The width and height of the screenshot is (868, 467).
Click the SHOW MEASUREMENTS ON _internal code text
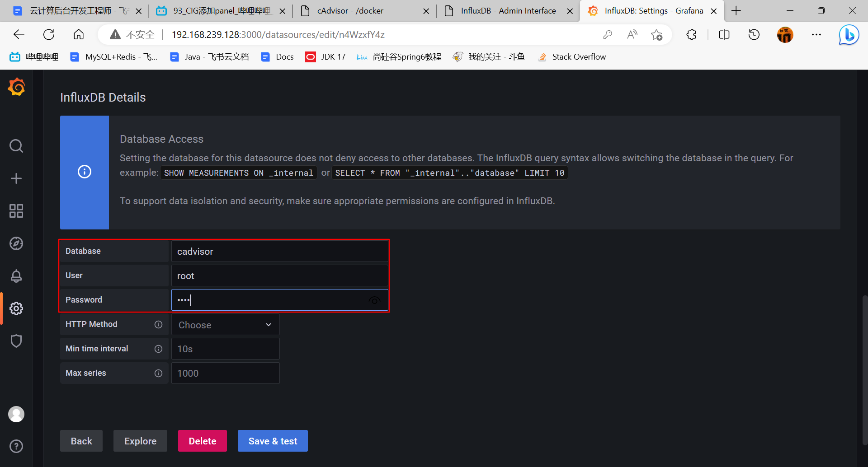(x=238, y=173)
